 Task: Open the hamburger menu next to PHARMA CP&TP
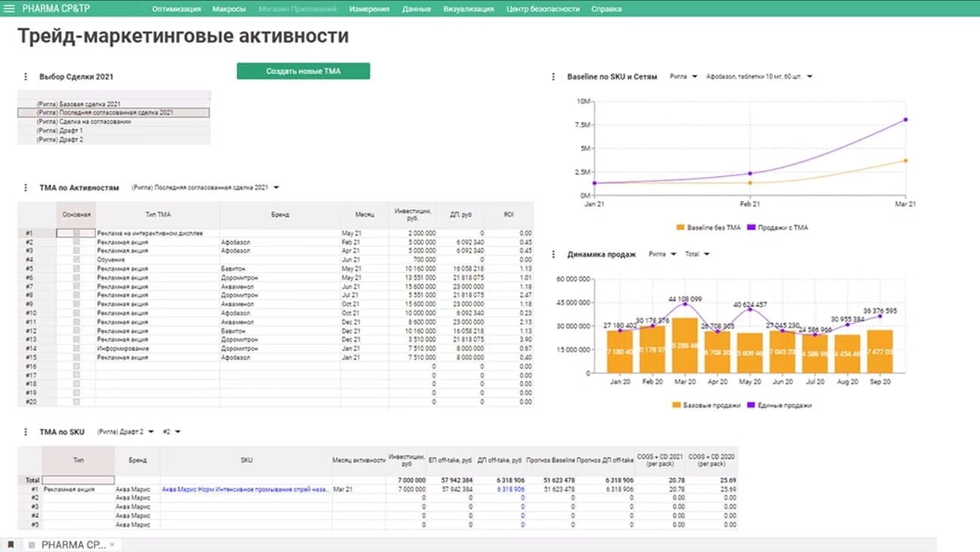click(10, 9)
